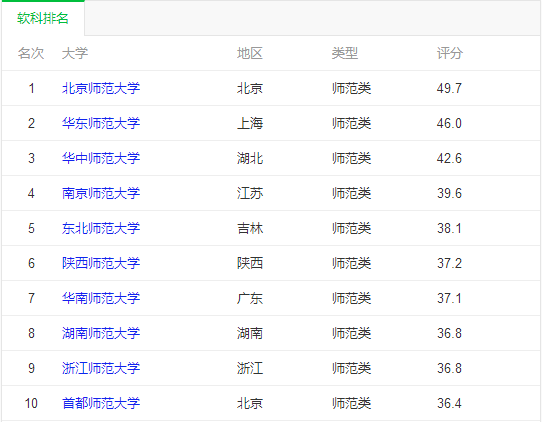Select the 吉林 region cell

pos(250,228)
